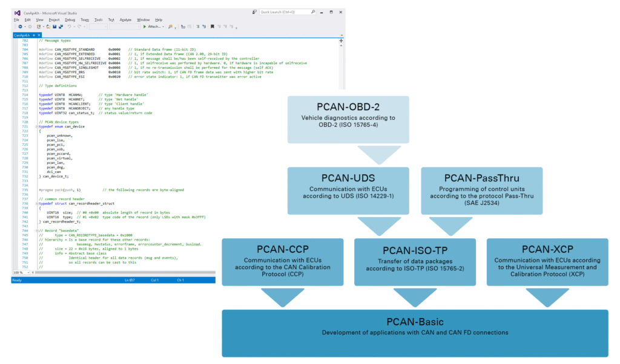The image size is (620, 364).
Task: Collapse the can_recordheader_struct outline block
Action: pos(36,205)
